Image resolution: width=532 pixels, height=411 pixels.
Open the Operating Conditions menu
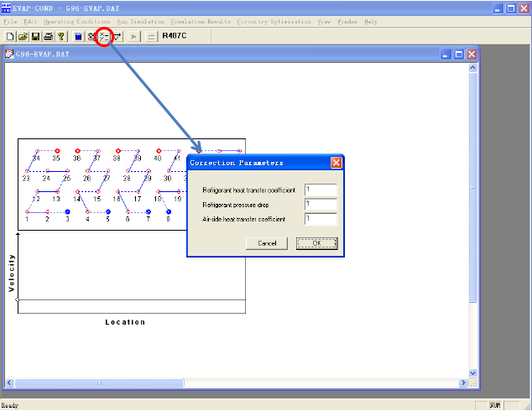76,21
